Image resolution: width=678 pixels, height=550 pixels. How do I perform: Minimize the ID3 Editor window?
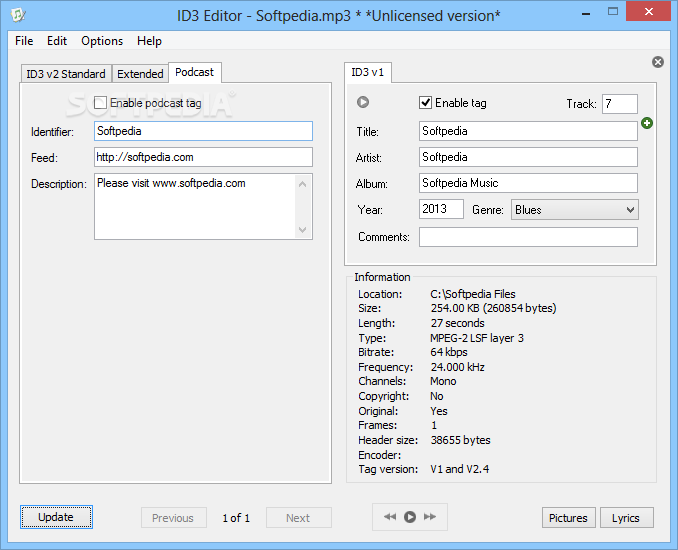586,13
